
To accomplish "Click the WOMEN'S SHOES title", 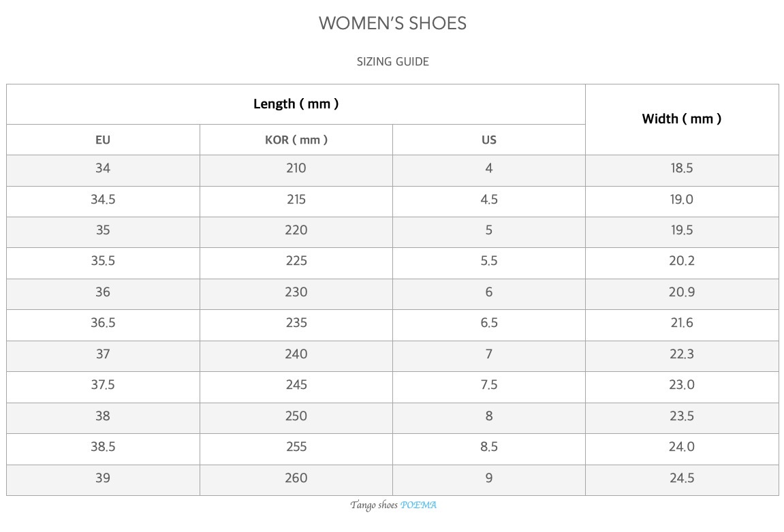I will tap(392, 23).
